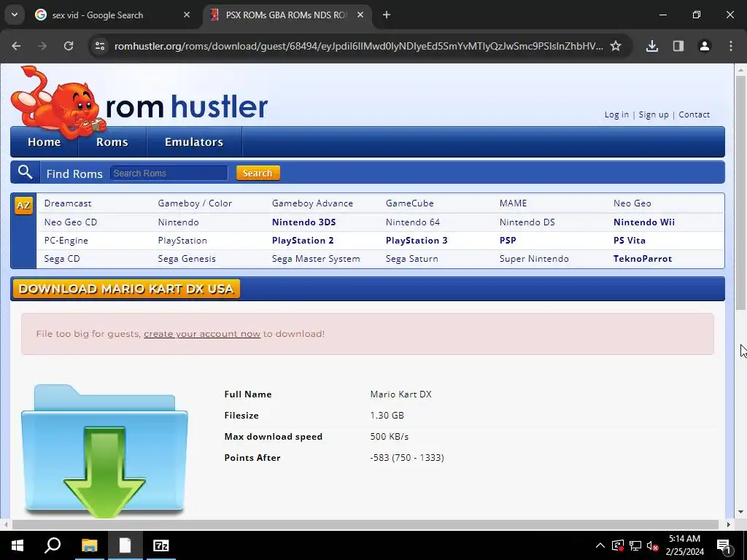The image size is (747, 560).
Task: Click the blue download folder image
Action: click(x=104, y=449)
